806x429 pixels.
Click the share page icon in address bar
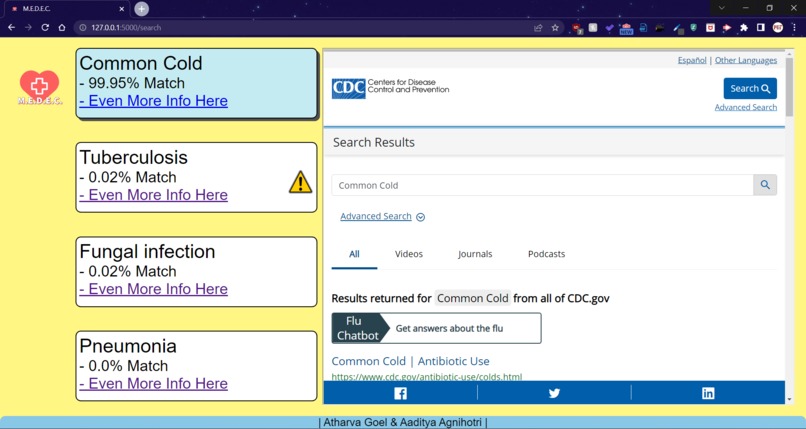pyautogui.click(x=538, y=28)
